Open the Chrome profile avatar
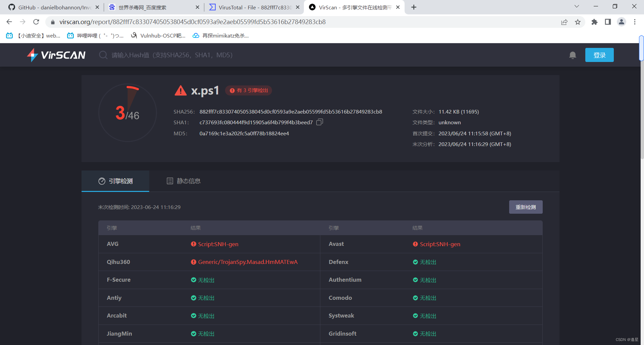 (x=621, y=22)
